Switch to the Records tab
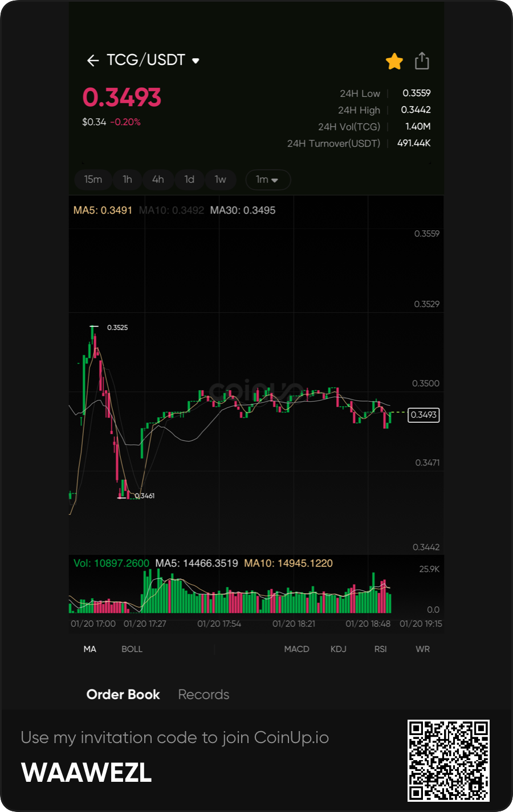The height and width of the screenshot is (812, 513). (203, 695)
